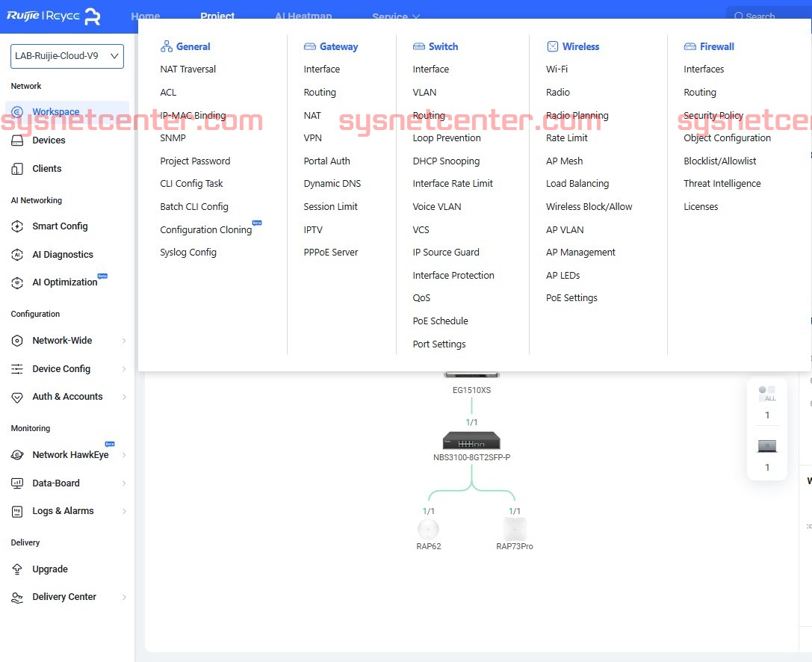Open NAT Traversal under General
Image resolution: width=812 pixels, height=662 pixels.
click(x=188, y=69)
